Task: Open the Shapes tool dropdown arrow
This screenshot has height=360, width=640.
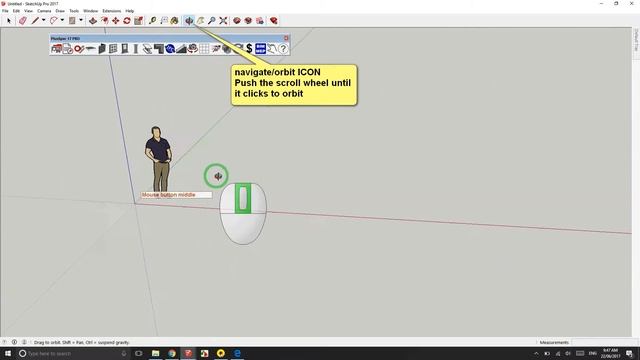Action: point(80,20)
